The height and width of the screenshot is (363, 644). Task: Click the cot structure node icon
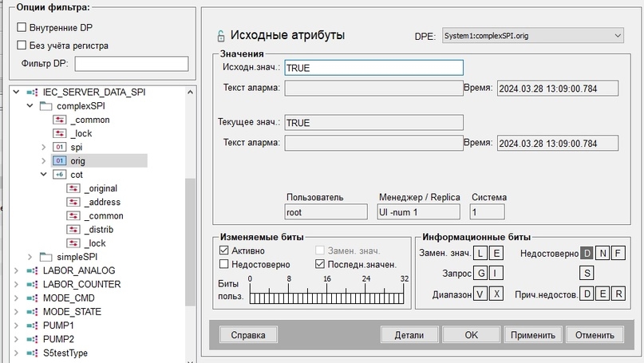click(60, 175)
